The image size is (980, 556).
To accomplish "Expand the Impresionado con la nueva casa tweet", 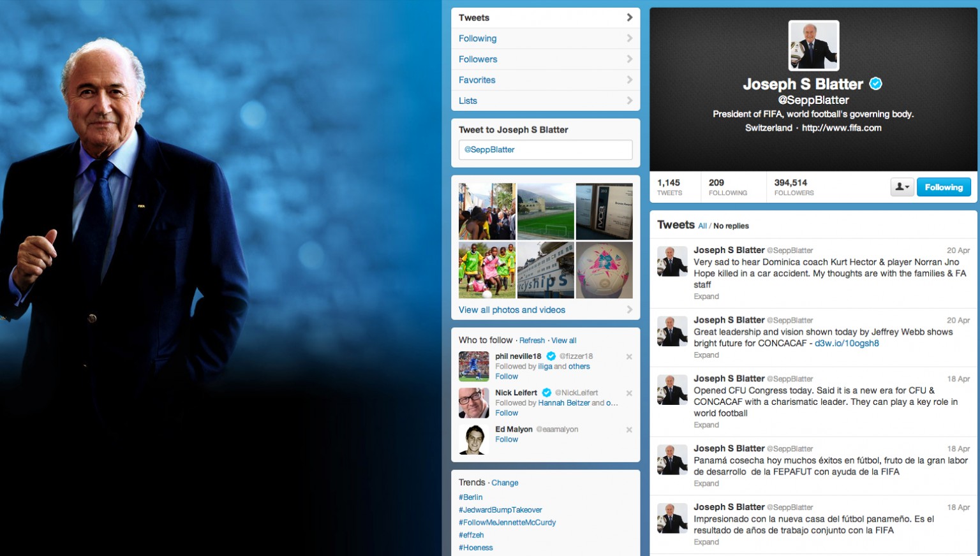I will point(706,542).
